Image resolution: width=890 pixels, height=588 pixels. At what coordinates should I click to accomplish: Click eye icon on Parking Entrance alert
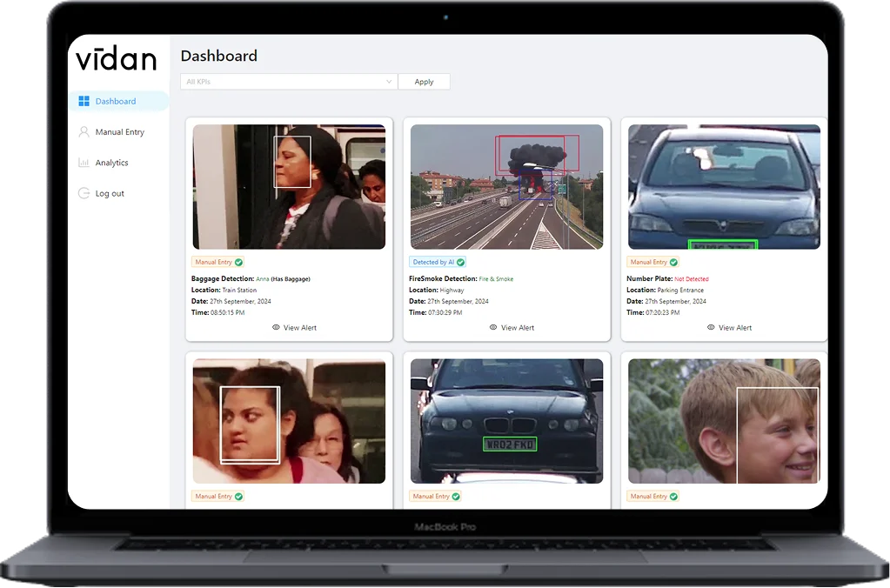tap(711, 328)
